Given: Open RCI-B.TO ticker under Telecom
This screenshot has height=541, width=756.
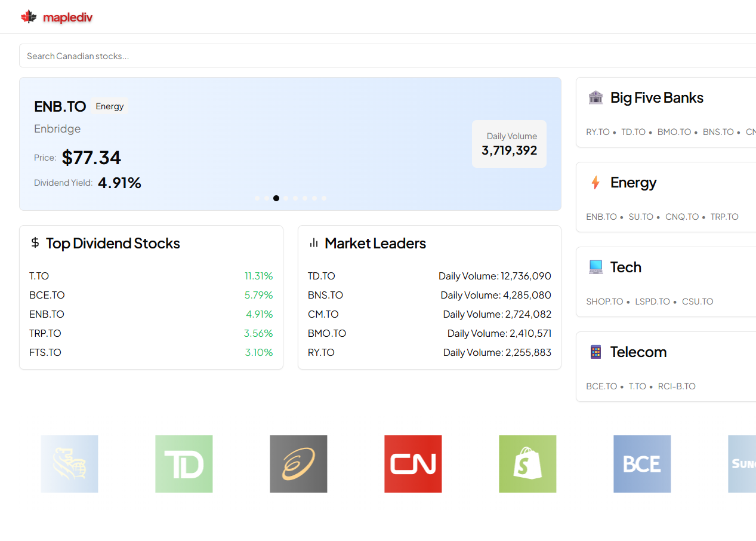Looking at the screenshot, I should pos(677,386).
